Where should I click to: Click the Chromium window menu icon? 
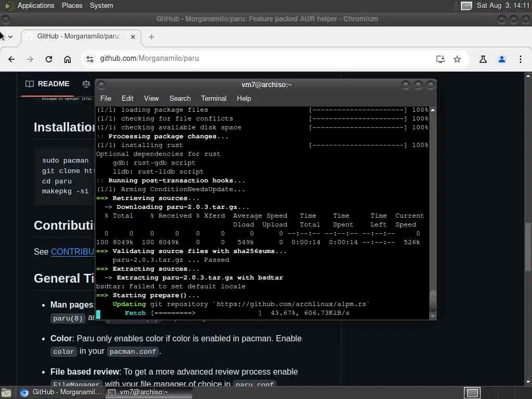click(x=5, y=19)
